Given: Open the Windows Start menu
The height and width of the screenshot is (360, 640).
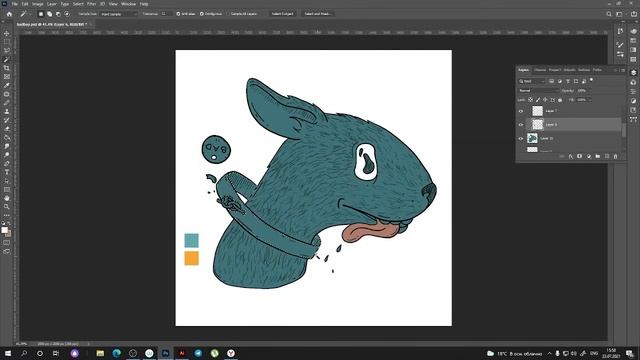Looking at the screenshot, I should [8, 353].
